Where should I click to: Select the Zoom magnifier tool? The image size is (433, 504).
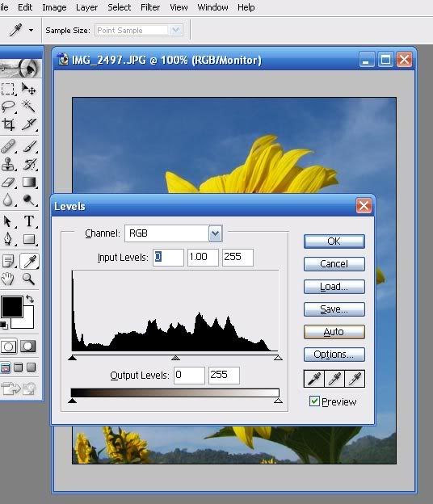(x=28, y=279)
